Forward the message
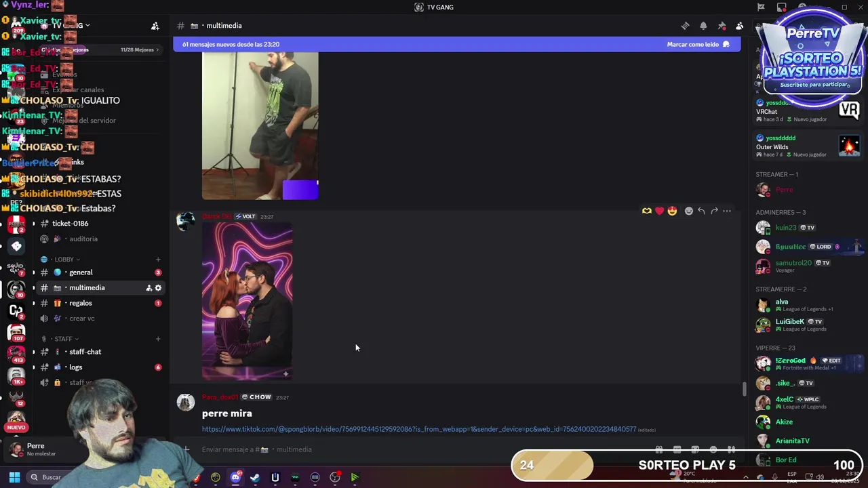 click(x=714, y=211)
